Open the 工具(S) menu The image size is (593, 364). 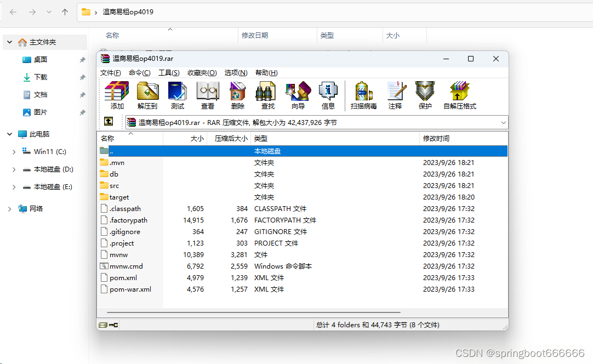click(x=169, y=73)
